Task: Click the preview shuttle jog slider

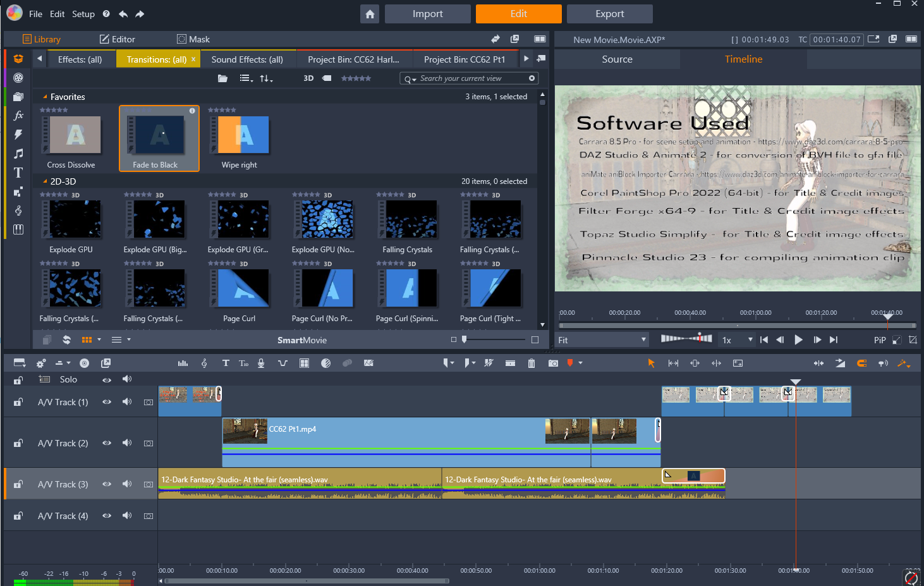Action: point(686,338)
